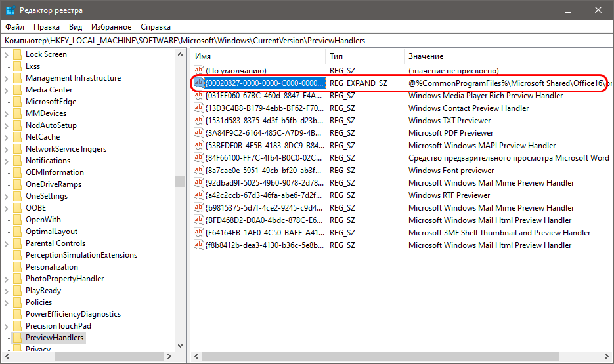Select "Windows Contact Preview Handler" value data
This screenshot has height=364, width=614.
click(x=468, y=108)
